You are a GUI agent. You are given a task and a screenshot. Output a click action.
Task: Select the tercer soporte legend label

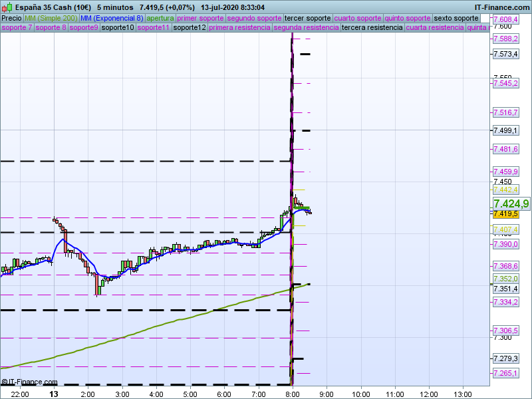tap(307, 18)
